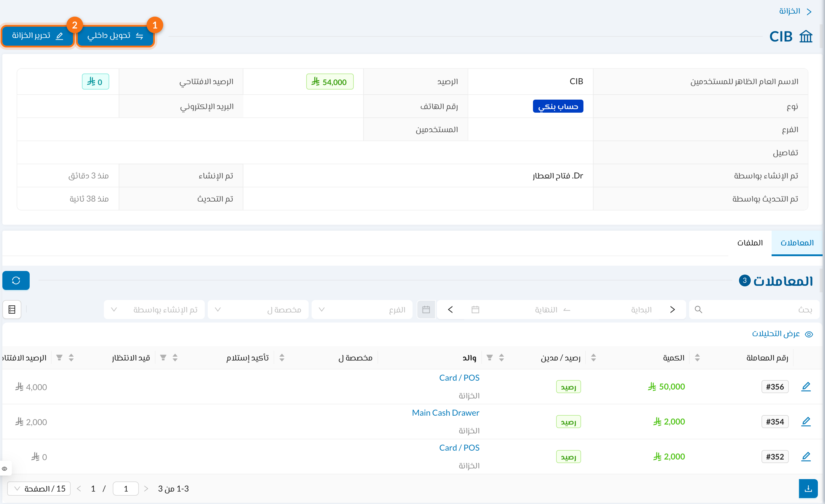Click the تحرير الخزانة edit treasury button
This screenshot has width=825, height=504.
click(x=37, y=36)
